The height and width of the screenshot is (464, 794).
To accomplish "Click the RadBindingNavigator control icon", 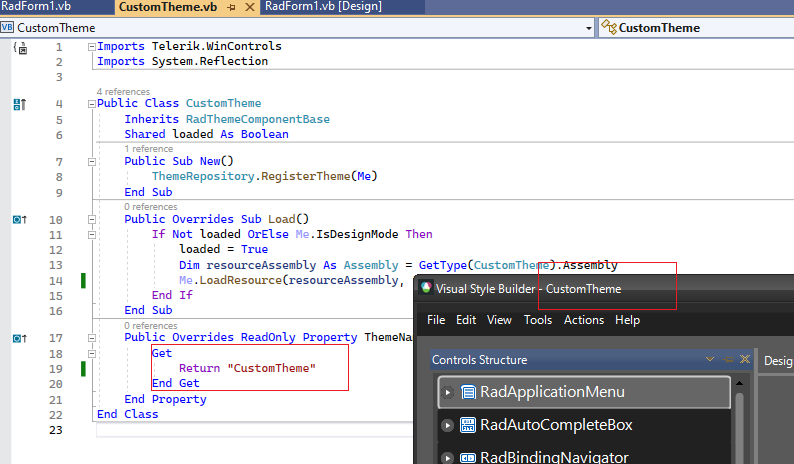I will 468,458.
